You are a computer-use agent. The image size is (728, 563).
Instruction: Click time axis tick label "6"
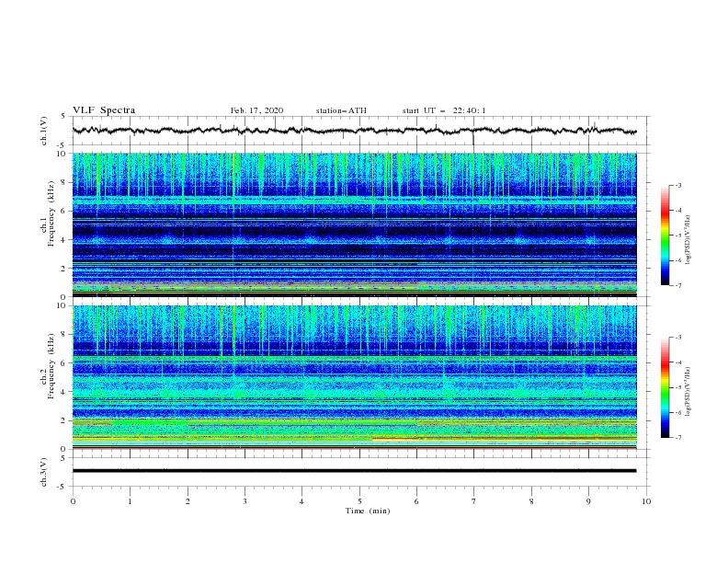417,501
